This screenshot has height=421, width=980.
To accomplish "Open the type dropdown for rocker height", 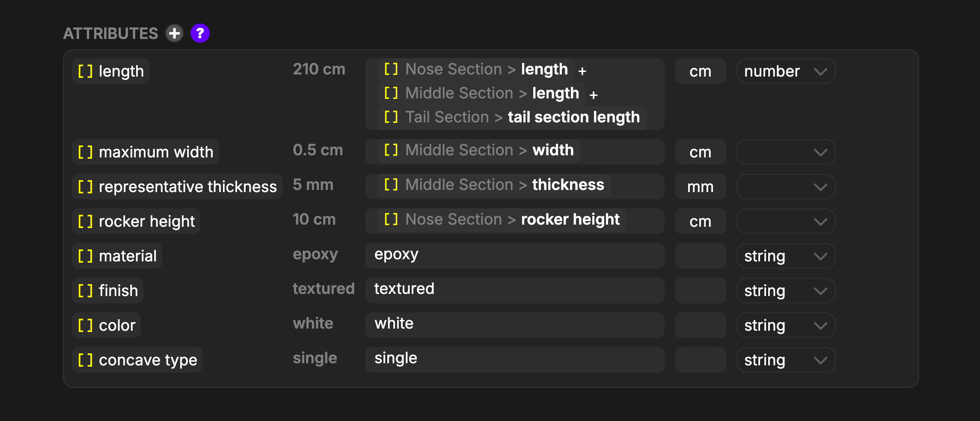I will click(786, 221).
